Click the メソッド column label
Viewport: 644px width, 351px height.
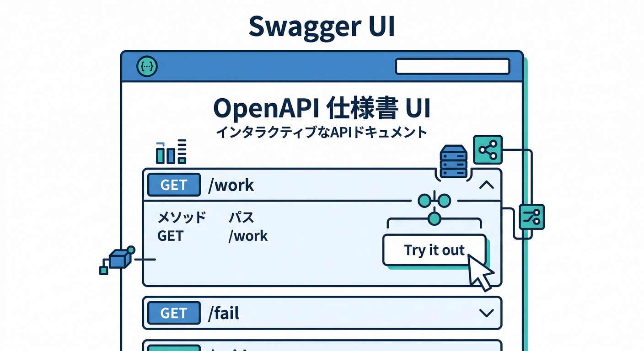tap(182, 218)
